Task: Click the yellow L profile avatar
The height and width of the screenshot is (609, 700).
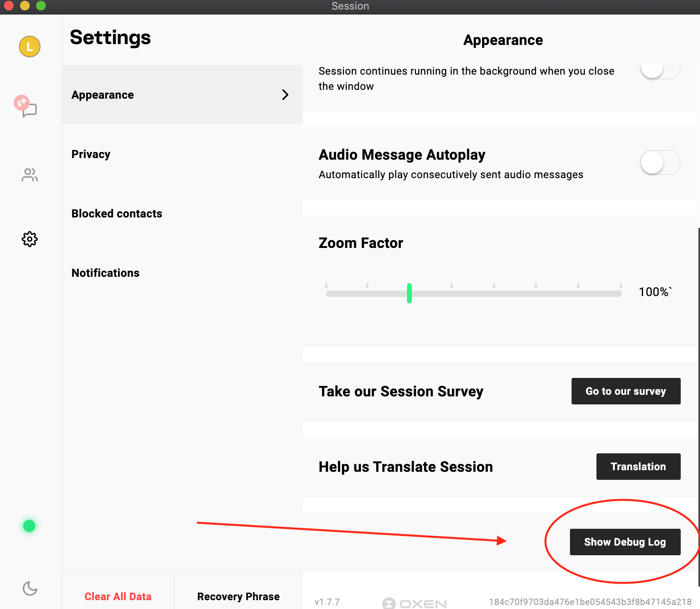Action: (x=30, y=47)
